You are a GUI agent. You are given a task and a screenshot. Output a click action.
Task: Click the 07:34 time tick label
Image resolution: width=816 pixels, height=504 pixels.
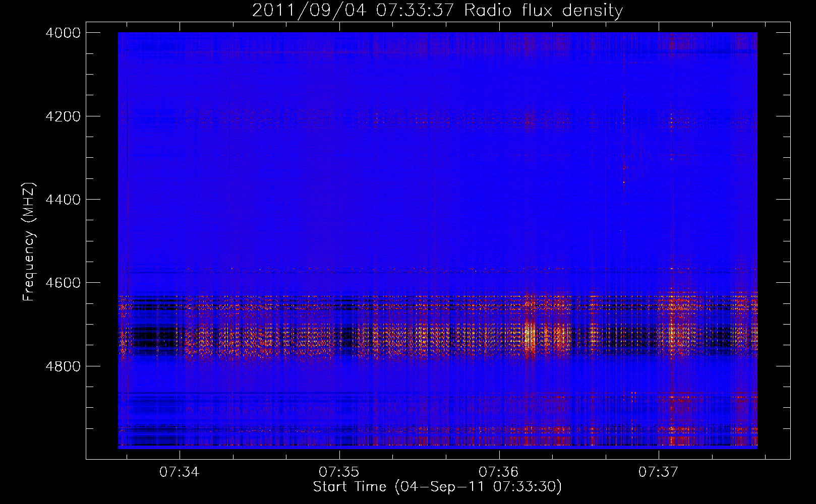(179, 472)
